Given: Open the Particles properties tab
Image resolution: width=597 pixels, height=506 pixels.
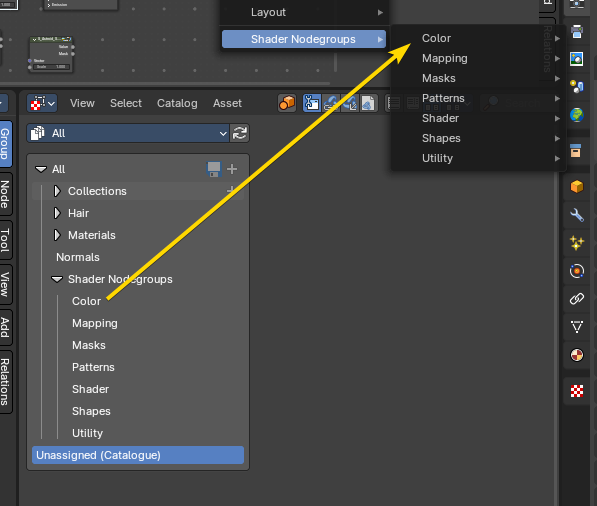Looking at the screenshot, I should 576,243.
